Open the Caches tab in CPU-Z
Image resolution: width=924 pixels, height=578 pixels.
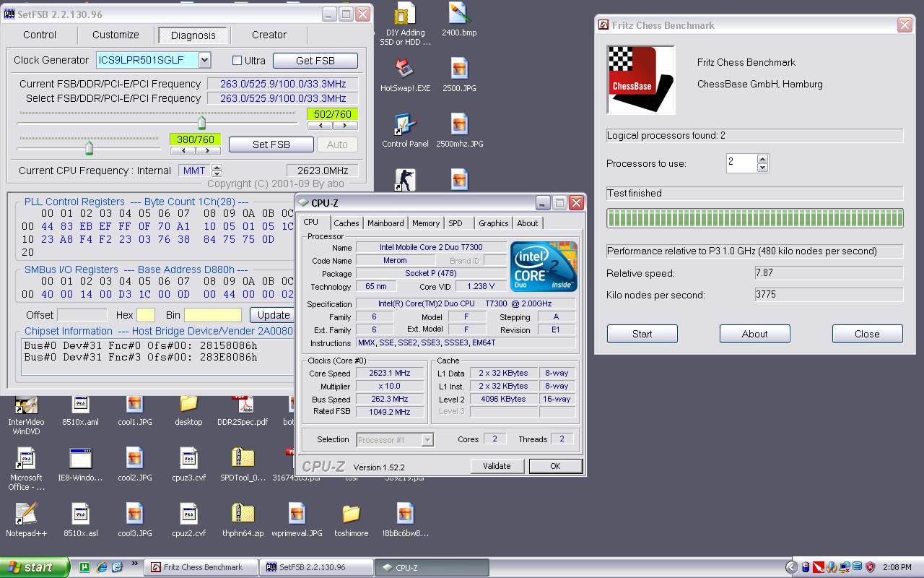pos(346,223)
